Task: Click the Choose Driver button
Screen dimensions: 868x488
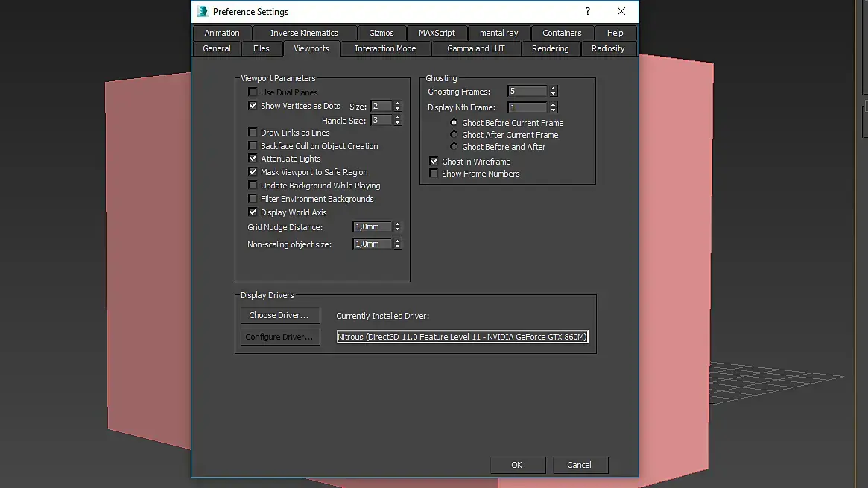Action: 280,315
